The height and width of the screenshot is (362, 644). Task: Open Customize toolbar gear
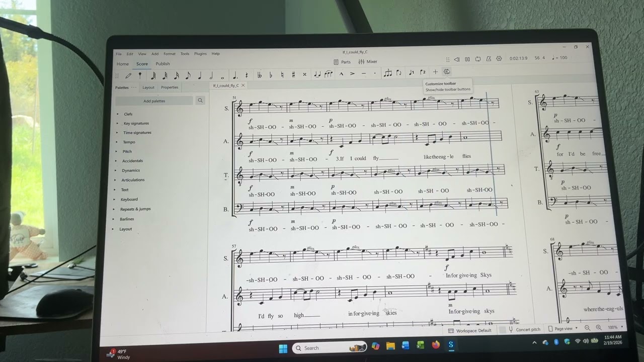coord(446,72)
